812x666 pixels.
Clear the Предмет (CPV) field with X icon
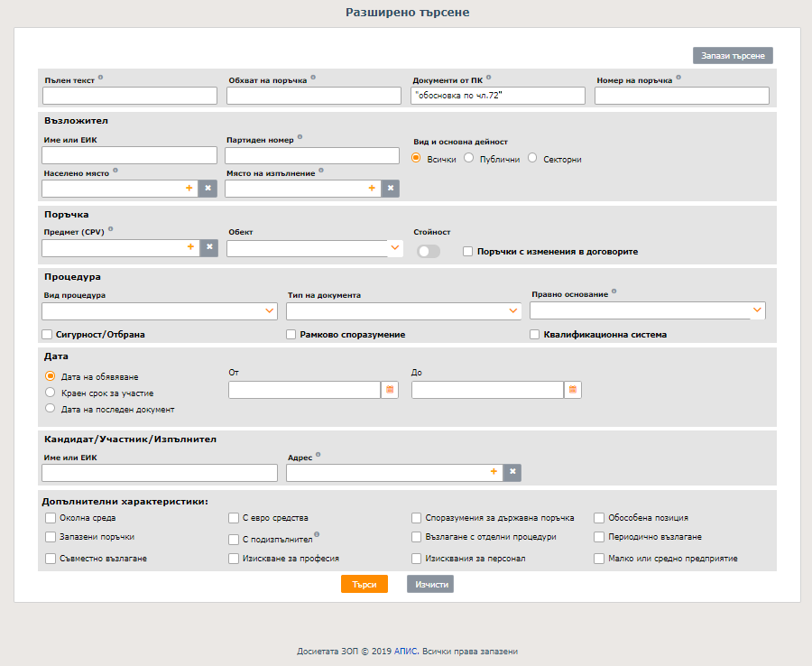[x=208, y=247]
